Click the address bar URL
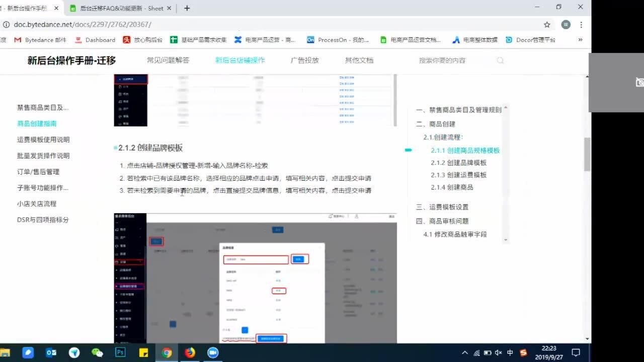This screenshot has width=644, height=362. (82, 25)
